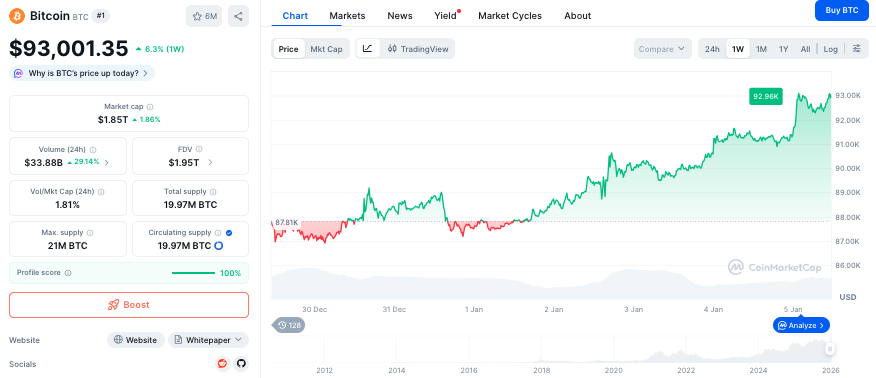The width and height of the screenshot is (876, 378).
Task: Click the info icon next to Total supply
Action: click(x=213, y=192)
